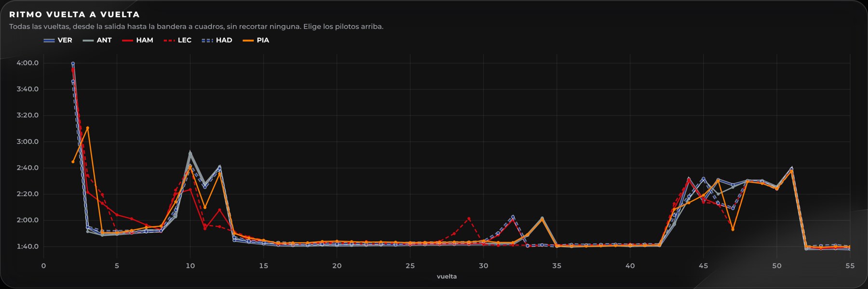Click the x-axis tick label 15
Screen dimensions: 868x289
[263, 266]
